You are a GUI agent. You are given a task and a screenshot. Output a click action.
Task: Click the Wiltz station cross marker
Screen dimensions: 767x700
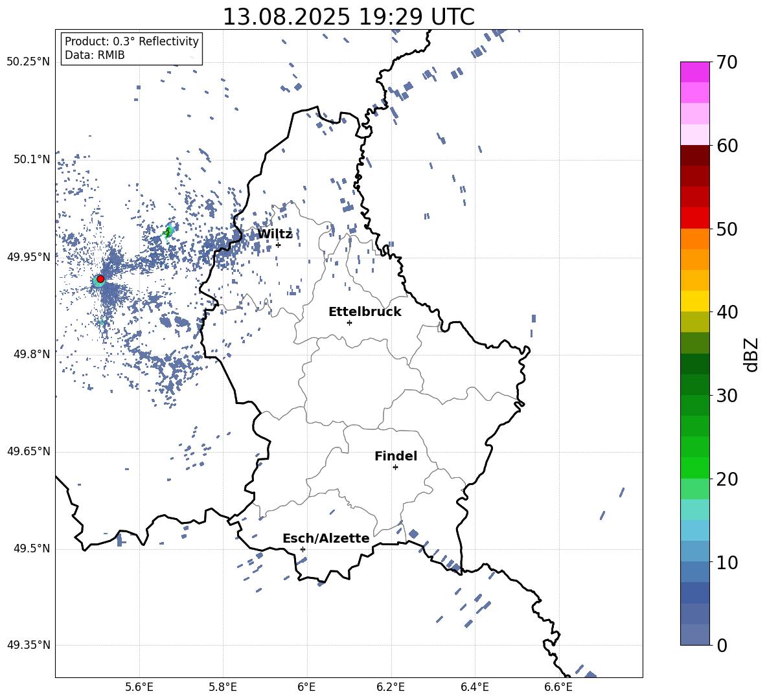coord(279,245)
